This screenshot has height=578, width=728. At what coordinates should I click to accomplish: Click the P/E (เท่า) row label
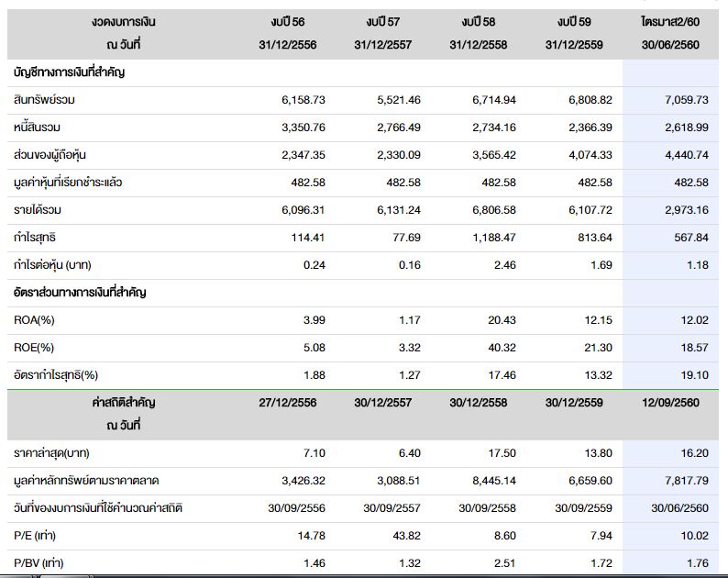[35, 536]
